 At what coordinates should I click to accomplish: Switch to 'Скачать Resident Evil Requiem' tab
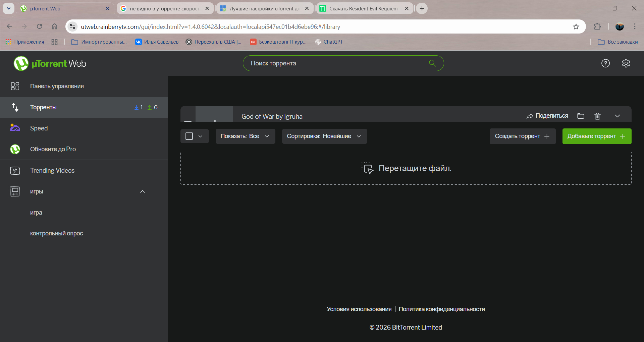pyautogui.click(x=363, y=9)
